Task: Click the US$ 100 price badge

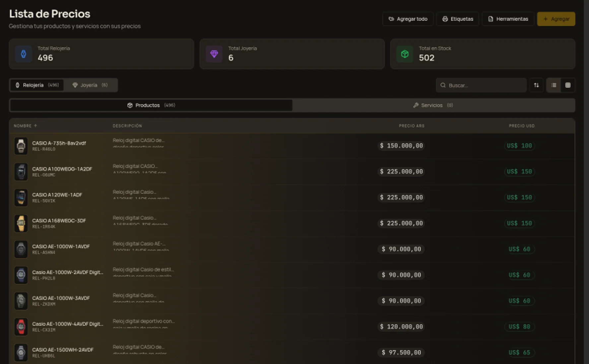Action: coord(519,146)
